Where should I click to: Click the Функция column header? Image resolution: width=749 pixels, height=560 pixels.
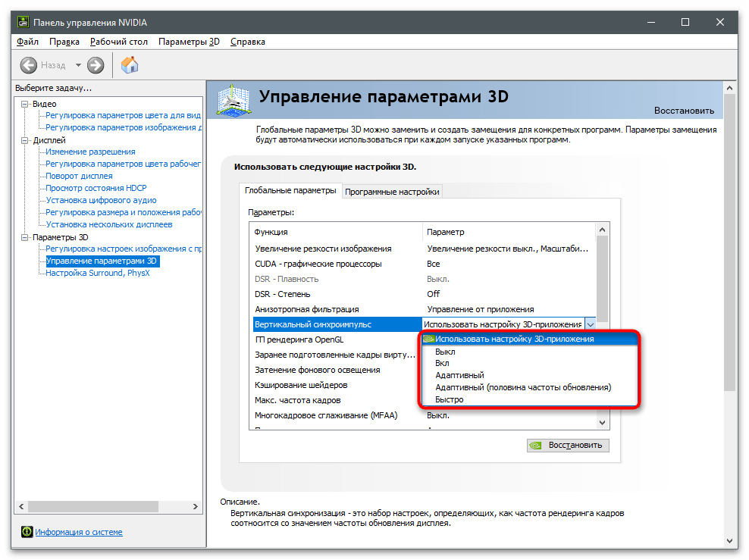click(x=337, y=232)
